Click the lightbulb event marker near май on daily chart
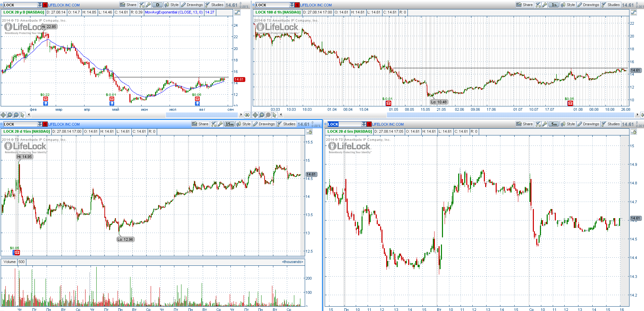The height and width of the screenshot is (311, 644). 112,104
